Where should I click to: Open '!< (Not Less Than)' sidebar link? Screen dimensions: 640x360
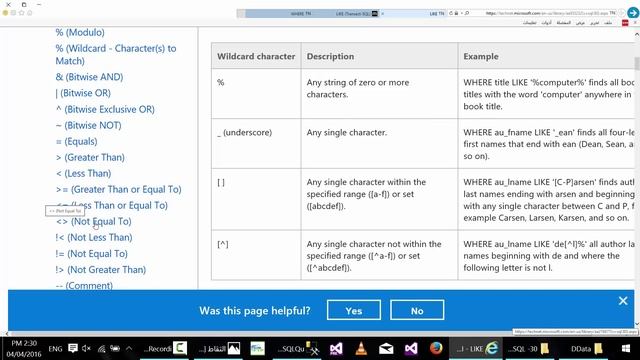click(x=94, y=237)
